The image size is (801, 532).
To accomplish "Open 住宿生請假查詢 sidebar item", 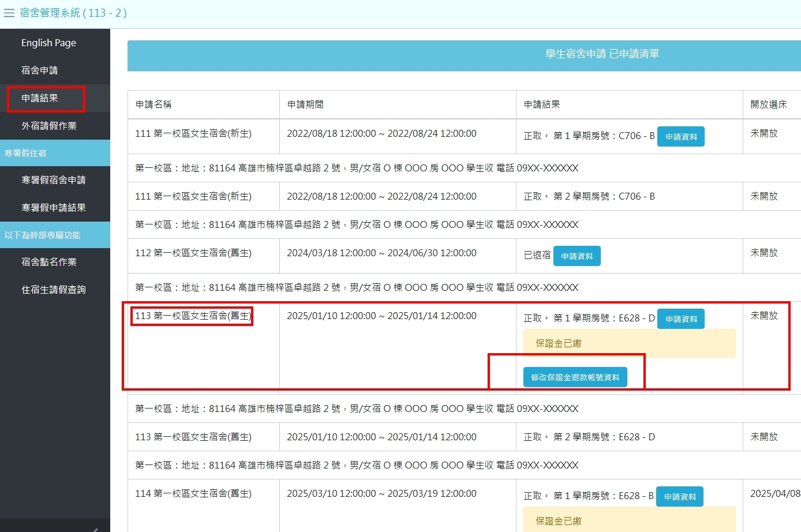I will click(53, 290).
